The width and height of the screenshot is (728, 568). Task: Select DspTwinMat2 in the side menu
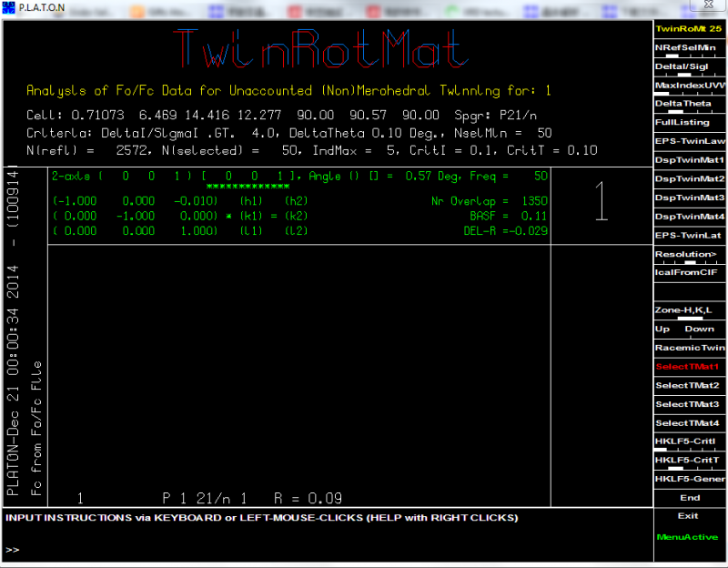pos(689,178)
